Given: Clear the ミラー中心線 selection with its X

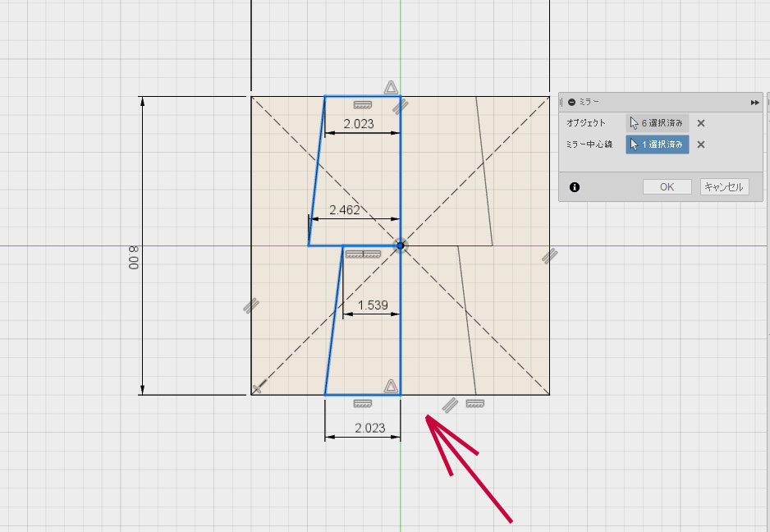Looking at the screenshot, I should coord(700,144).
